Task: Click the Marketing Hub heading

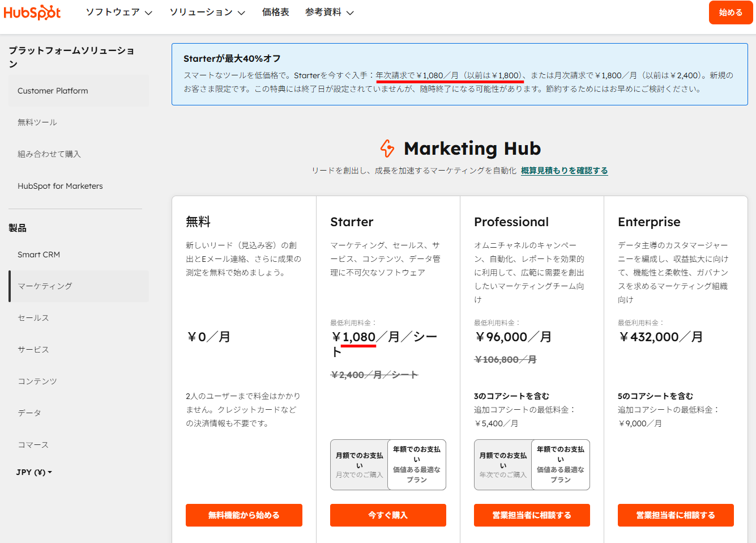Action: [x=472, y=149]
